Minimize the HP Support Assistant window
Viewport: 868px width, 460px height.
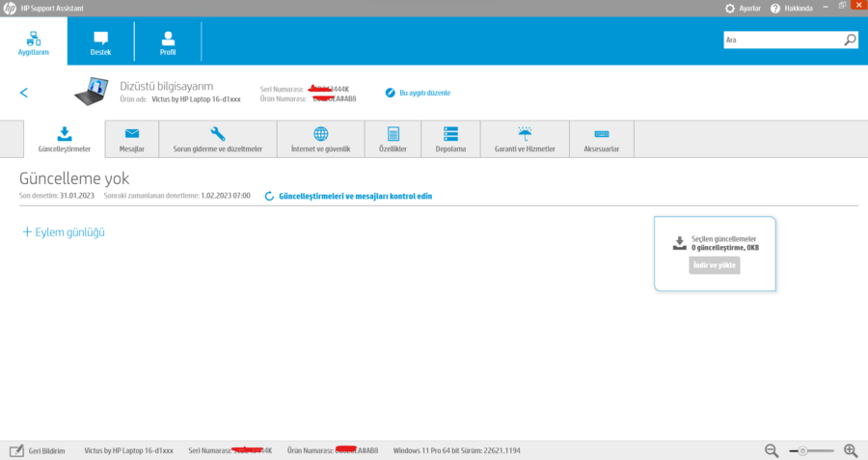pos(826,6)
